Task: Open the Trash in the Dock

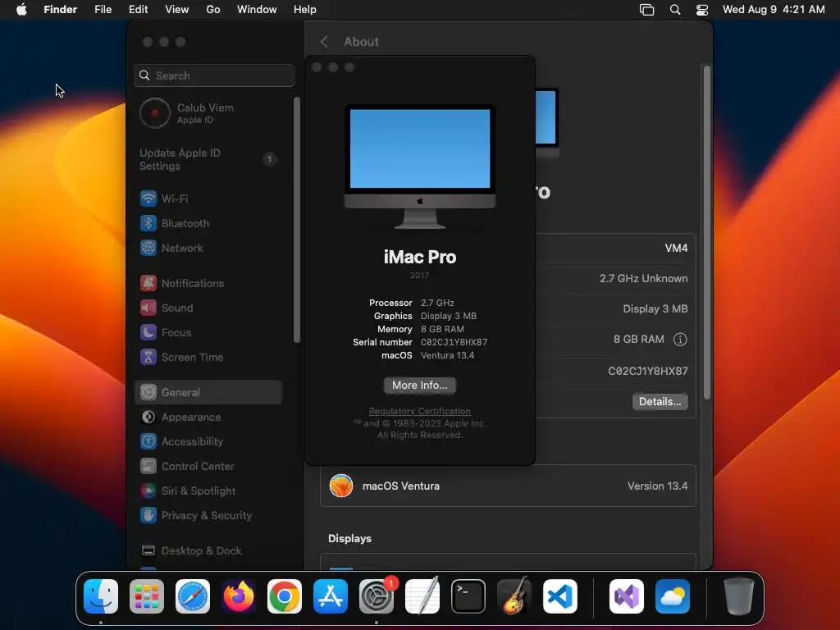Action: pos(739,596)
